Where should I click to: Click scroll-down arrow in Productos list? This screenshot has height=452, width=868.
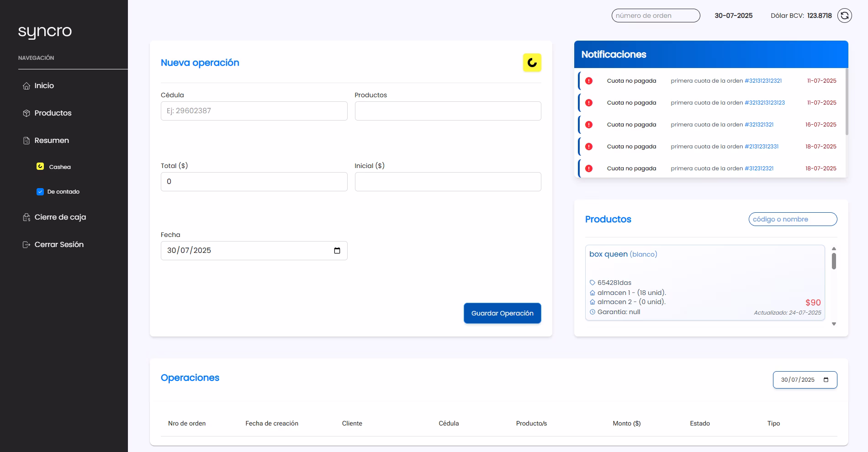[834, 324]
